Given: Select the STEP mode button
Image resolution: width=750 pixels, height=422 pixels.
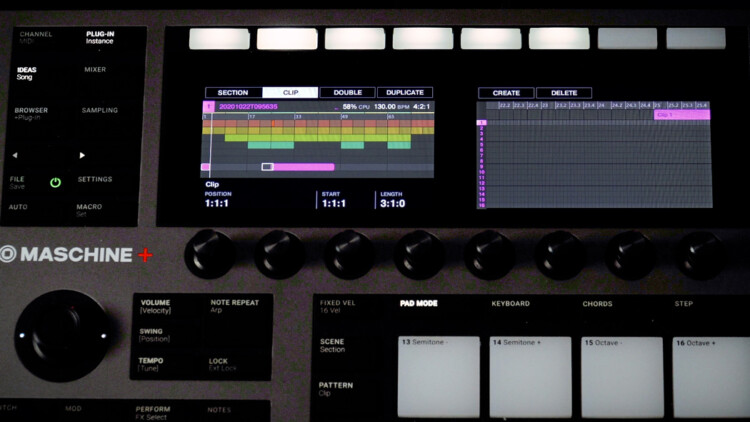Looking at the screenshot, I should coord(684,303).
